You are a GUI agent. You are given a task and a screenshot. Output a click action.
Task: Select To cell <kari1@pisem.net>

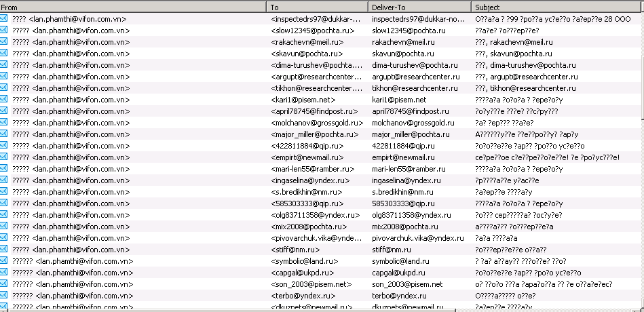303,100
